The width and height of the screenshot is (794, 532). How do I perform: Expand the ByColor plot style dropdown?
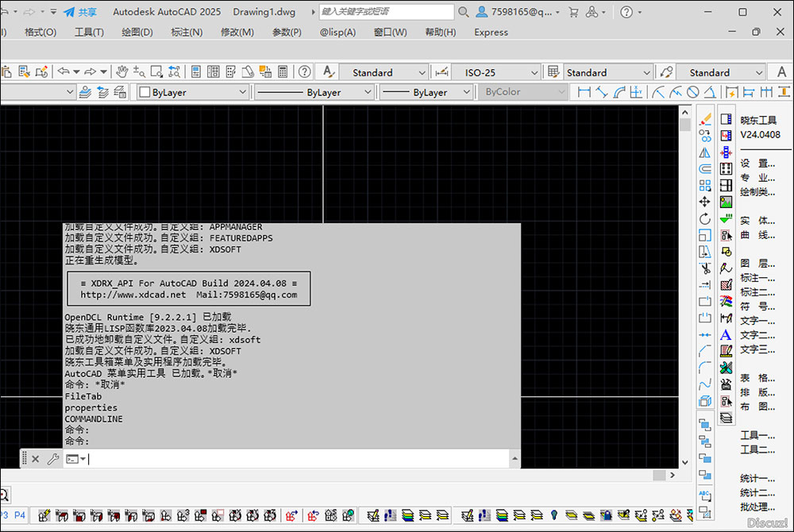(x=524, y=92)
